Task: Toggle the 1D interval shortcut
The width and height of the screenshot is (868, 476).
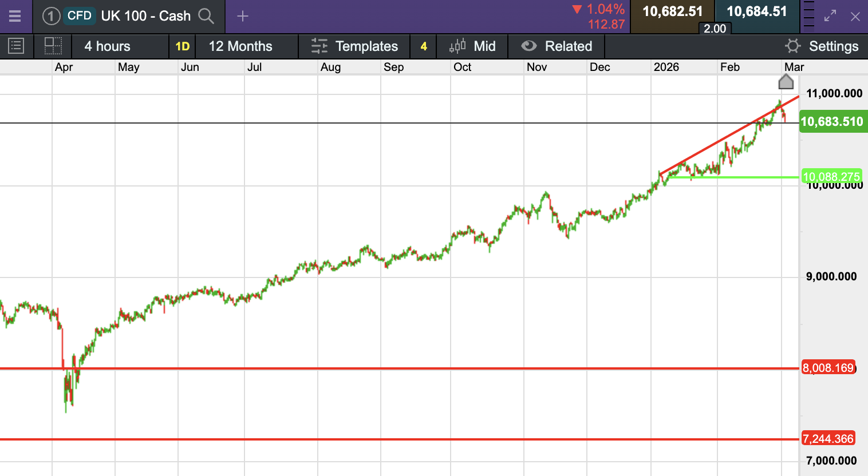Action: [182, 46]
